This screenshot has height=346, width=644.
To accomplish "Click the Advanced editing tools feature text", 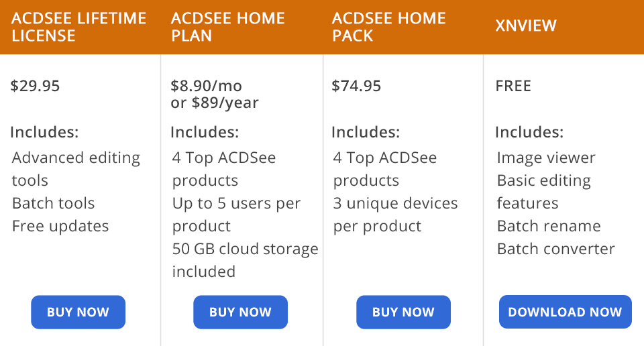I will pos(76,169).
